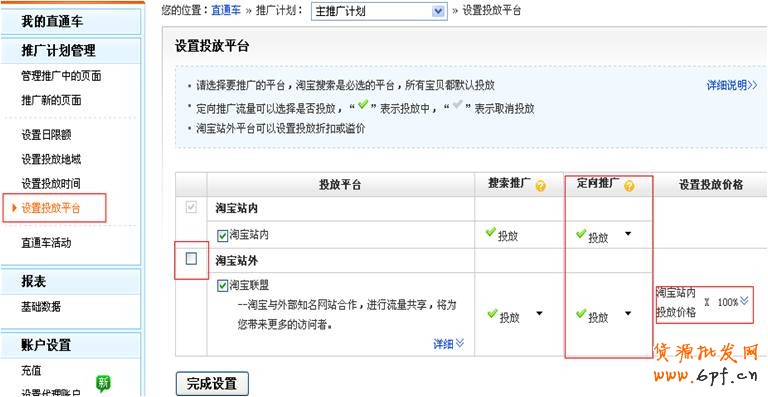Click green checkmark in 淘宝站内 定向推广 cell
Image resolution: width=768 pixels, height=397 pixels.
[x=581, y=234]
